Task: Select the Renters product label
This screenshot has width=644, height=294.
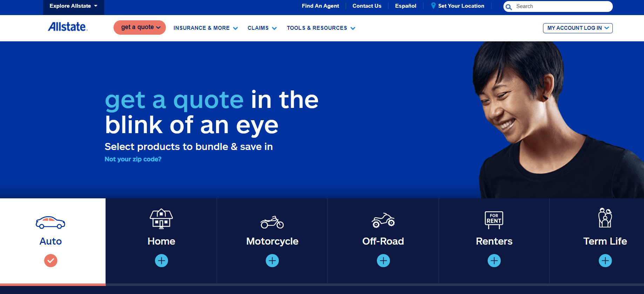Action: coord(494,241)
